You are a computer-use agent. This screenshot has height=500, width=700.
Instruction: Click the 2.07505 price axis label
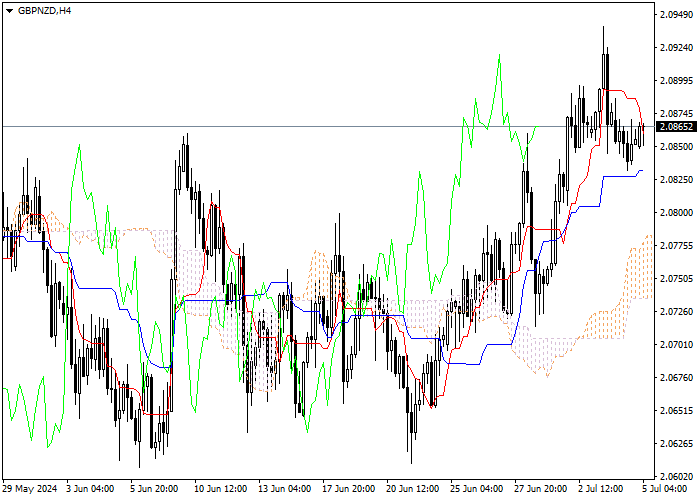(676, 279)
